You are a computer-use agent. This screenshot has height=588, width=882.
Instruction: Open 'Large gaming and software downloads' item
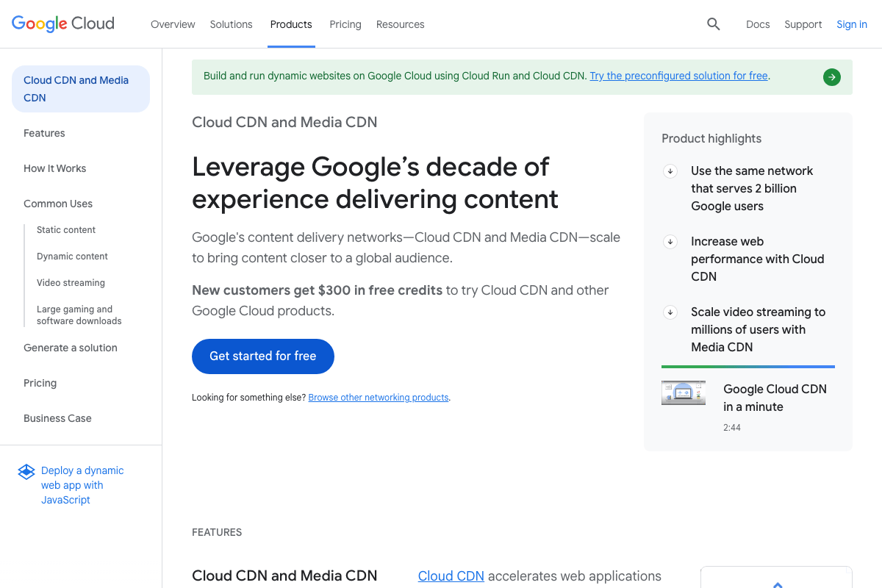tap(79, 315)
